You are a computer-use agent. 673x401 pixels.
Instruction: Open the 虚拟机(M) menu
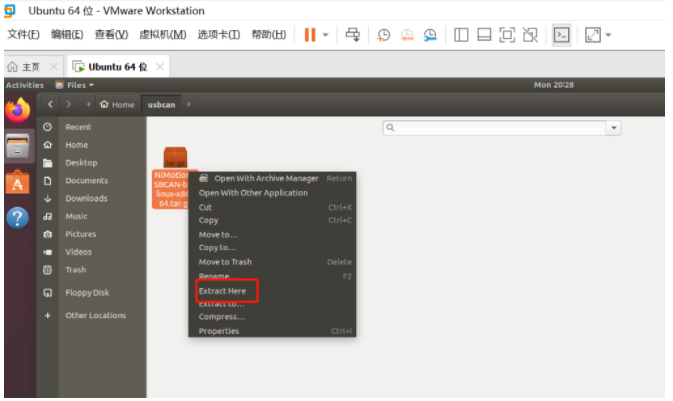163,34
